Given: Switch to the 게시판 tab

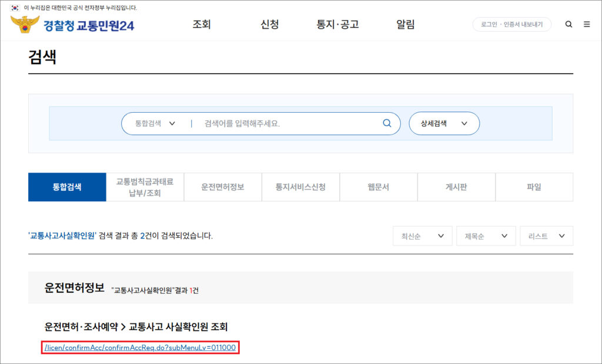Looking at the screenshot, I should click(456, 187).
